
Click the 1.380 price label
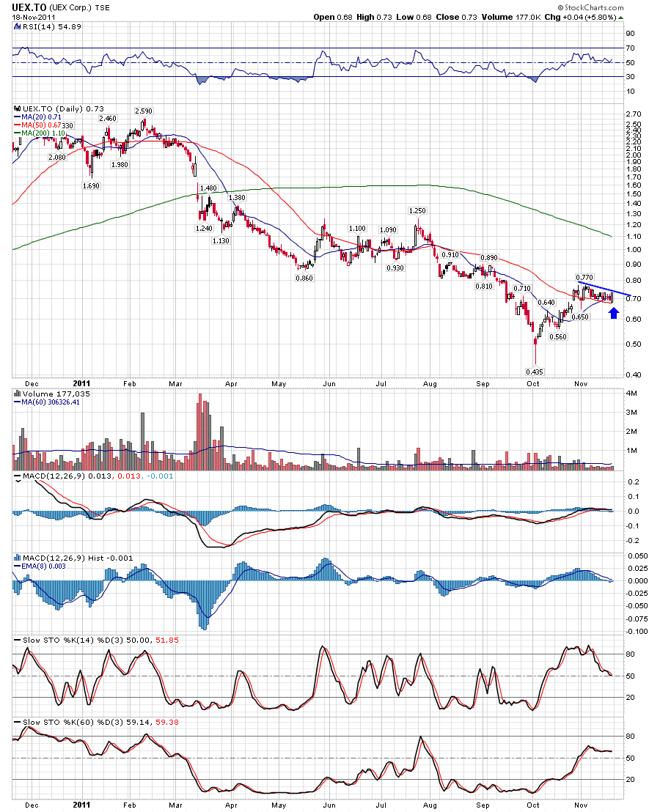(x=237, y=198)
